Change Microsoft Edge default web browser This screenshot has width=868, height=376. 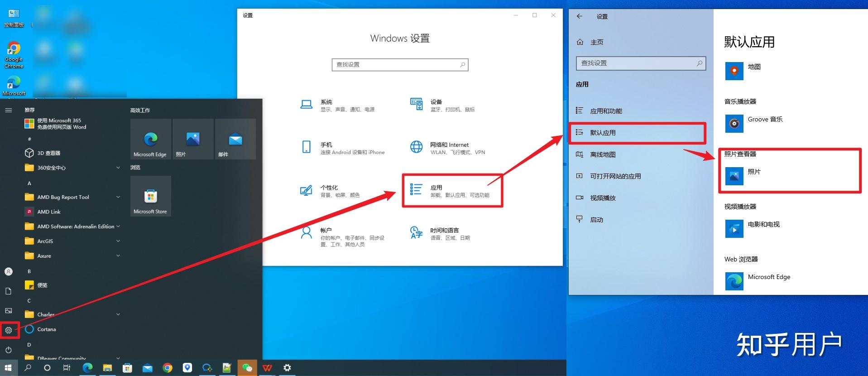(x=758, y=281)
